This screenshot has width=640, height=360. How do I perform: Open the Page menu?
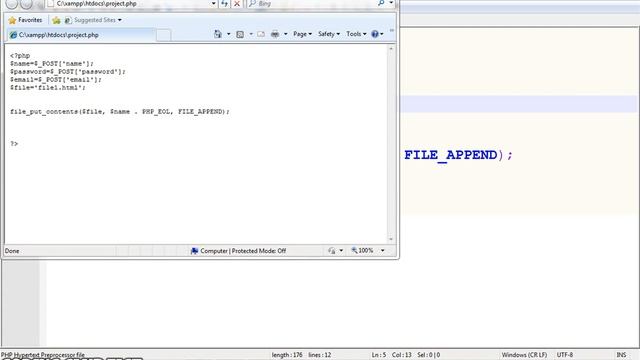pyautogui.click(x=302, y=34)
